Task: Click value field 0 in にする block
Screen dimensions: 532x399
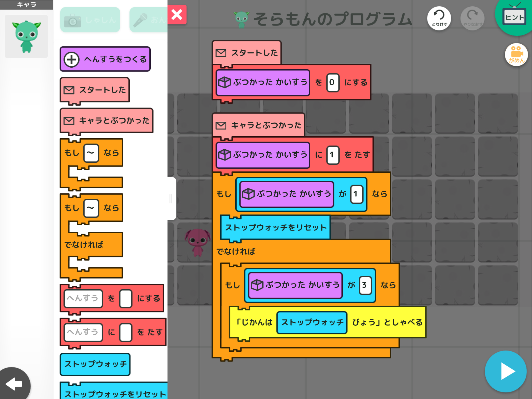Action: click(332, 83)
